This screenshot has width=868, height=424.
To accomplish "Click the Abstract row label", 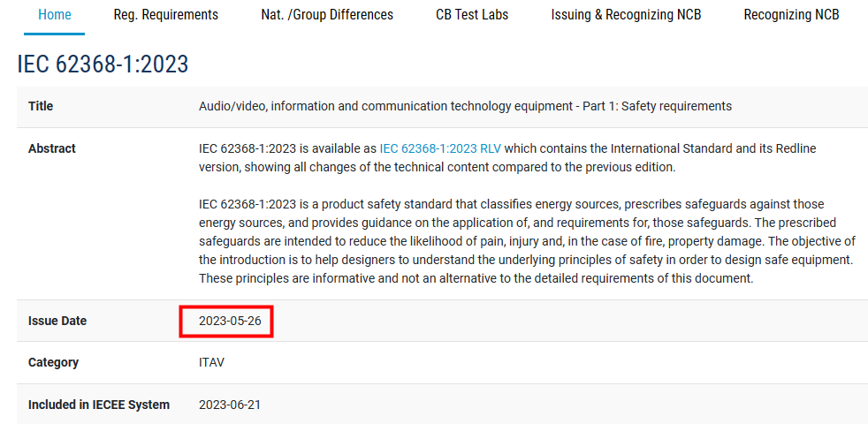I will 52,148.
